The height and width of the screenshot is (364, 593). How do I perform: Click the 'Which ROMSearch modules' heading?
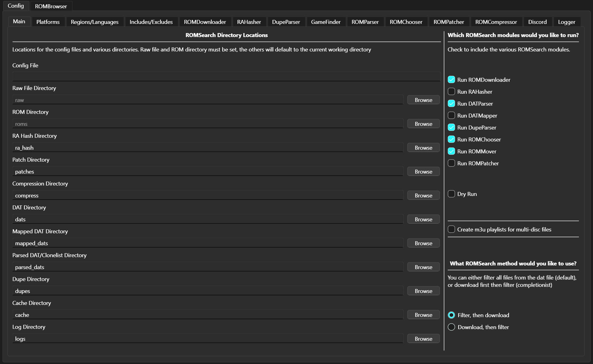point(513,35)
